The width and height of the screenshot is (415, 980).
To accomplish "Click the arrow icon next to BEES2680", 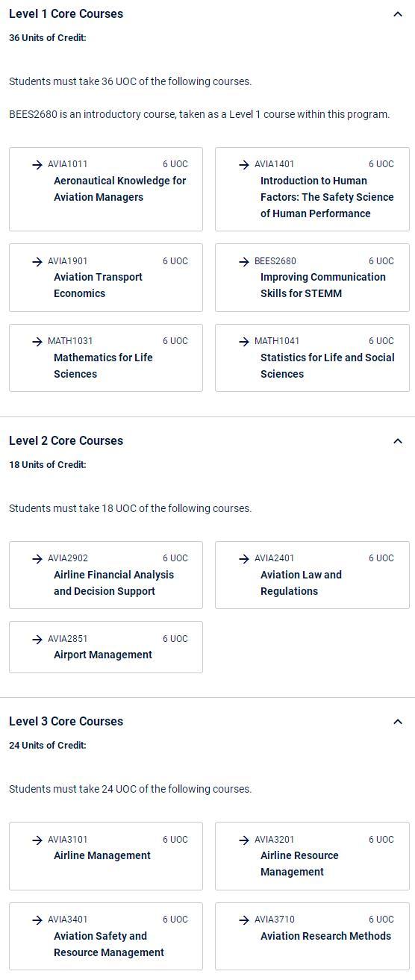I will click(244, 262).
